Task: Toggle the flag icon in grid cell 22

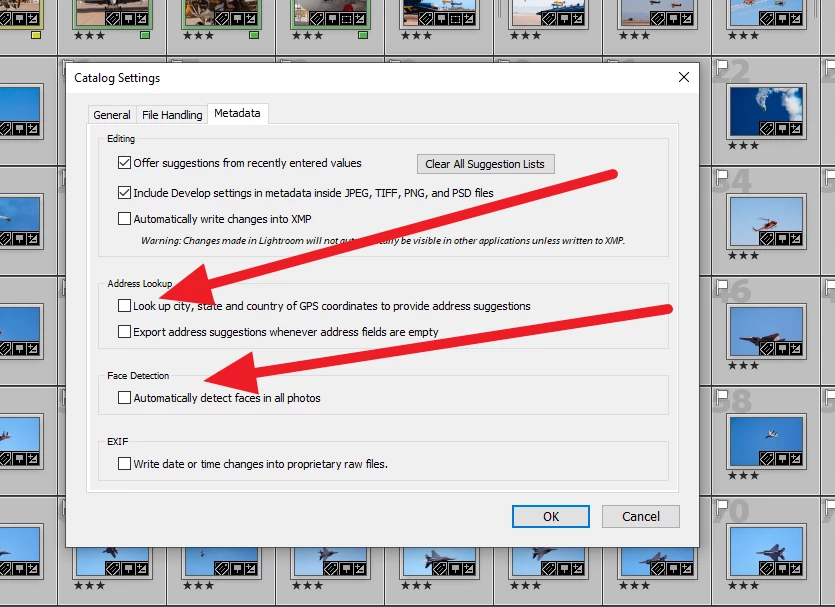Action: (722, 67)
